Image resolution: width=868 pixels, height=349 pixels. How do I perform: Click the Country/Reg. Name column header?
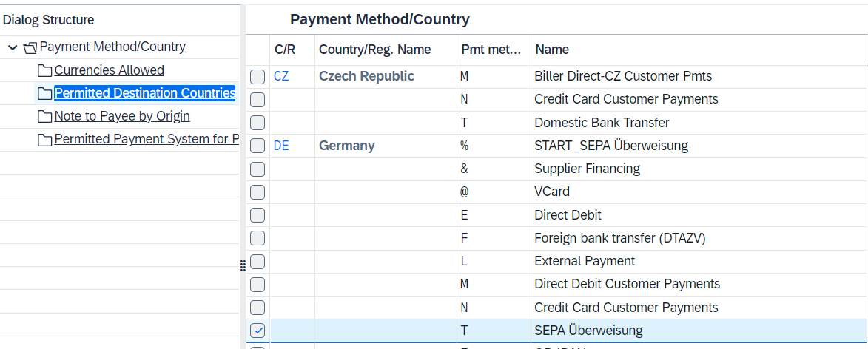374,50
